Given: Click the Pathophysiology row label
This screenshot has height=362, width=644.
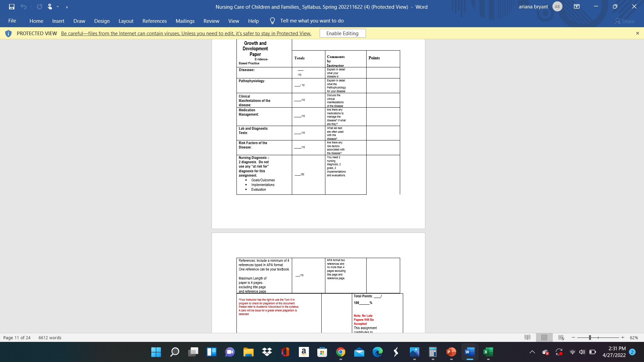Looking at the screenshot, I should 252,81.
